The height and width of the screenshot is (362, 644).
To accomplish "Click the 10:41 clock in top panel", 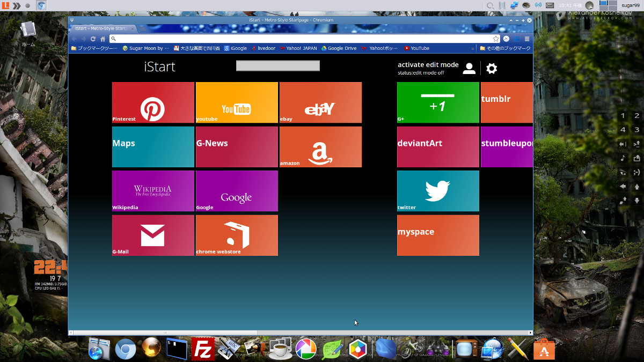I will [x=570, y=5].
